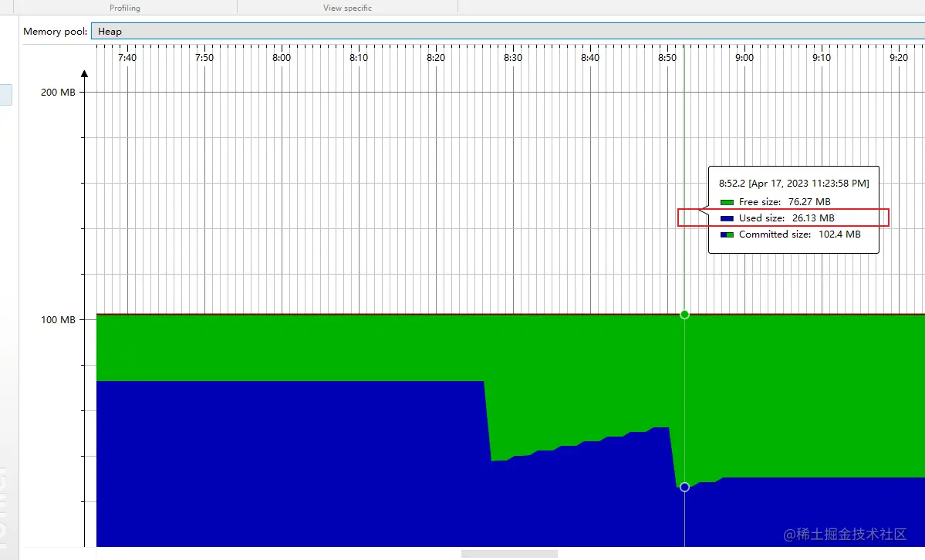
Task: Select the lower marker dot on the blue area
Action: tap(684, 487)
